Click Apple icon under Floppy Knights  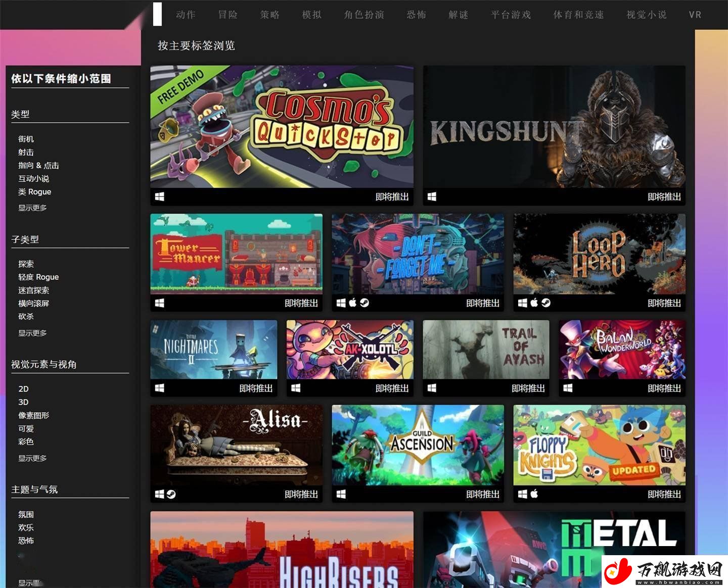click(x=534, y=494)
